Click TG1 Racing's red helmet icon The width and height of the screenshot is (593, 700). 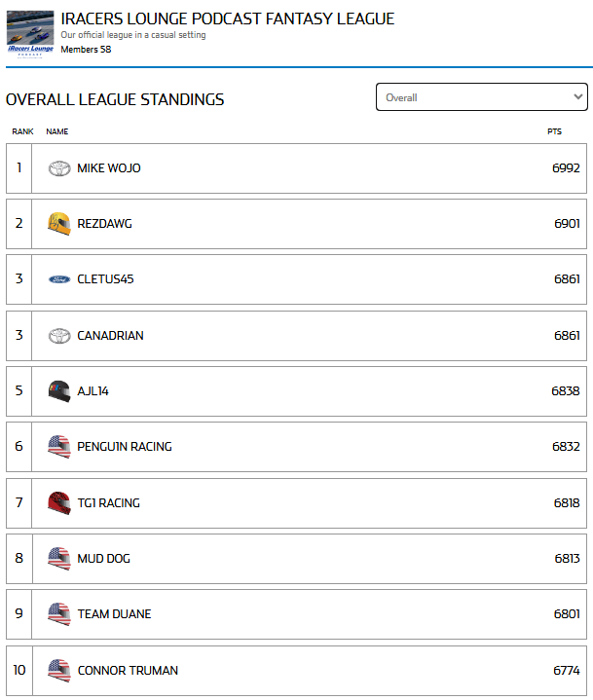[59, 503]
